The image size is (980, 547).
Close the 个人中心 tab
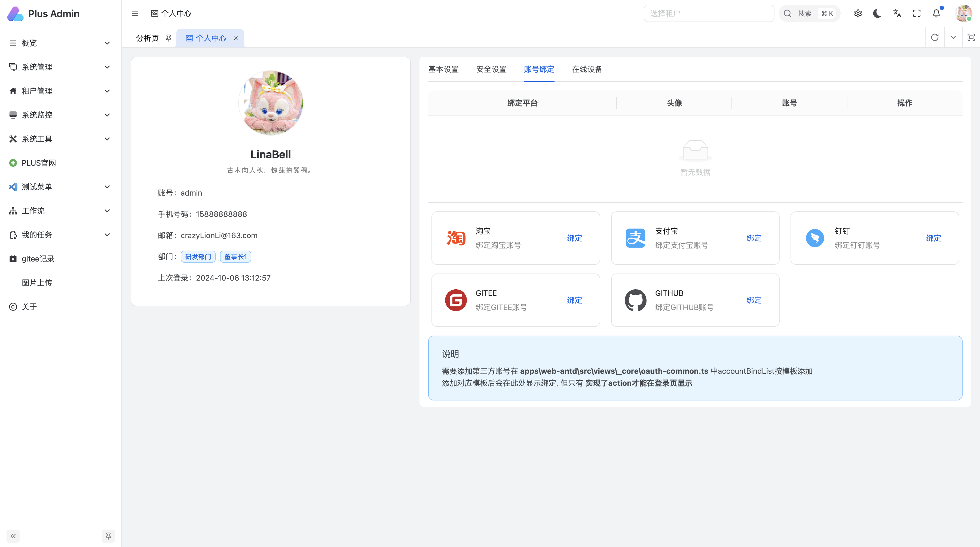tap(235, 38)
